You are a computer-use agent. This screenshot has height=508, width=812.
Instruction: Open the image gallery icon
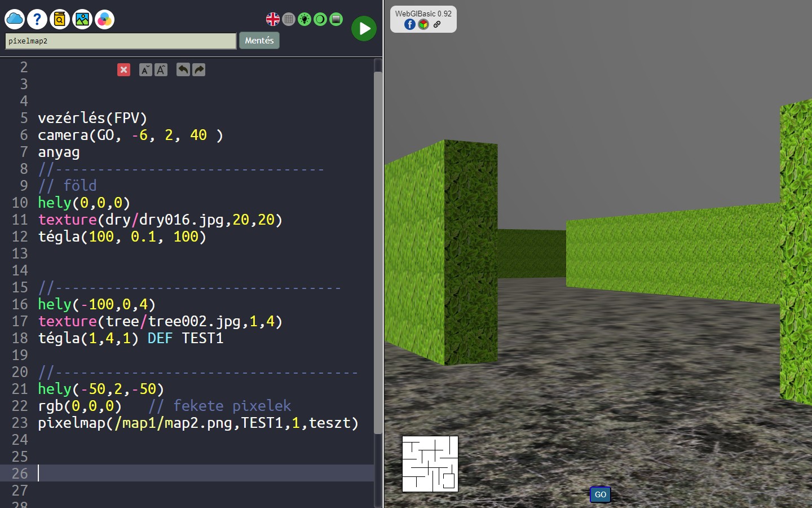click(x=82, y=19)
